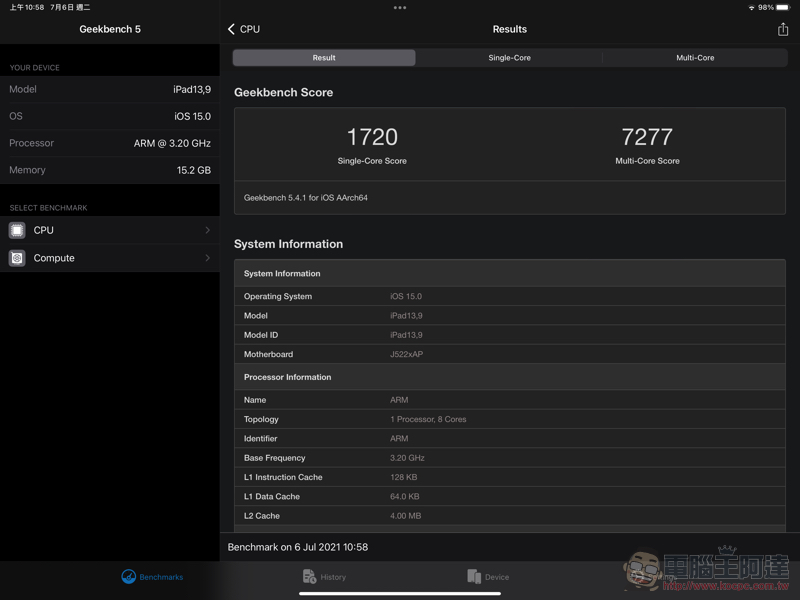
Task: Tap the 7277 Multi-Core Score value
Action: coord(647,137)
